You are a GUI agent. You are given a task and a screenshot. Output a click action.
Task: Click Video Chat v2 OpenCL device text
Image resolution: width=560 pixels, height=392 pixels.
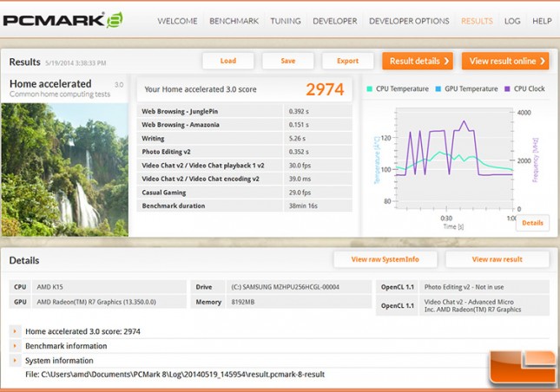point(472,305)
